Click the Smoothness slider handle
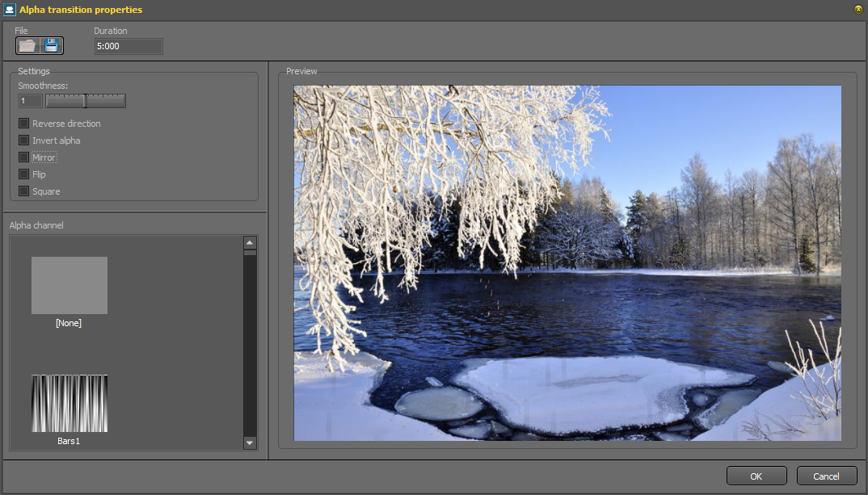The height and width of the screenshot is (495, 868). pyautogui.click(x=85, y=101)
